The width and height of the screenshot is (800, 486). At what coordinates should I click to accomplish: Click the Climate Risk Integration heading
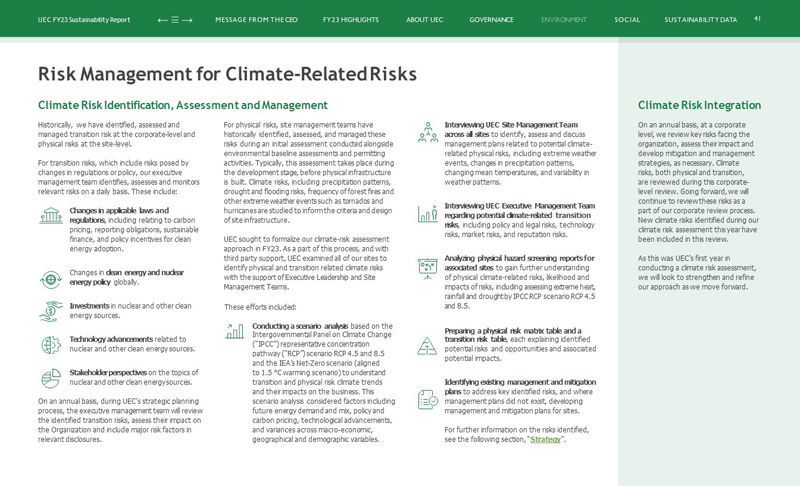click(699, 105)
